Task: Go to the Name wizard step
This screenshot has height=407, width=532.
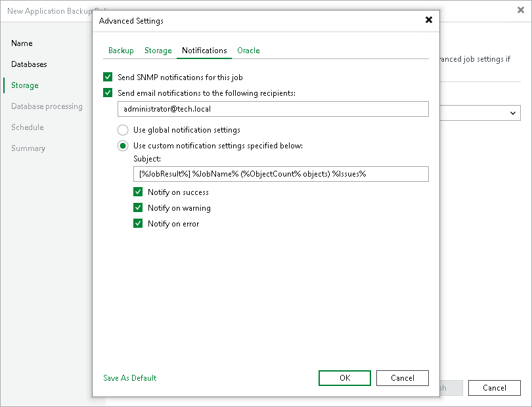Action: 22,43
